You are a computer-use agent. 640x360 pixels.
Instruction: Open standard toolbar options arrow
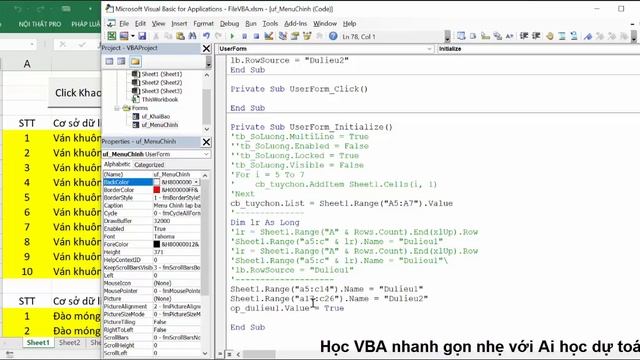click(x=447, y=37)
